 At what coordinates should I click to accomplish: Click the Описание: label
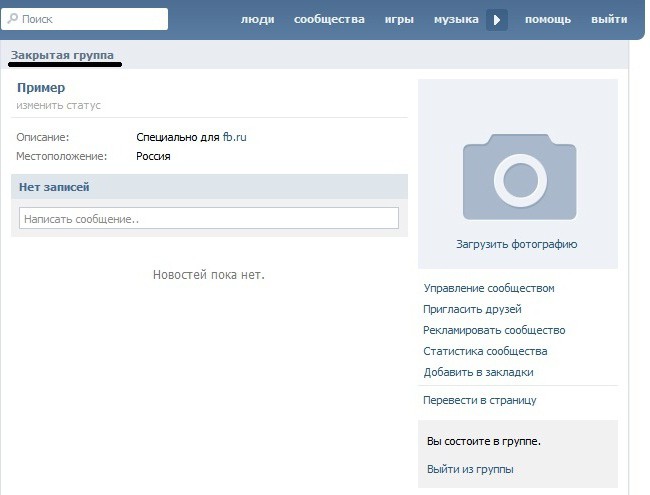coord(43,137)
